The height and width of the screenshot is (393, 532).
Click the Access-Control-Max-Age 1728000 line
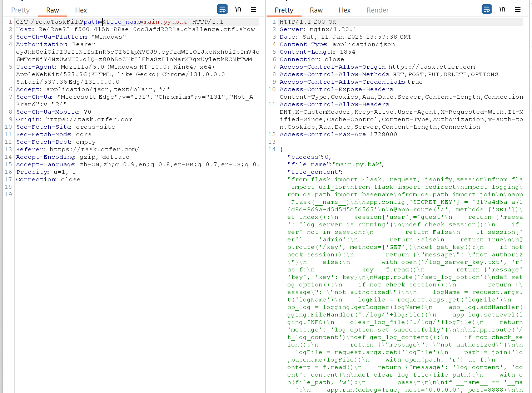pos(338,134)
